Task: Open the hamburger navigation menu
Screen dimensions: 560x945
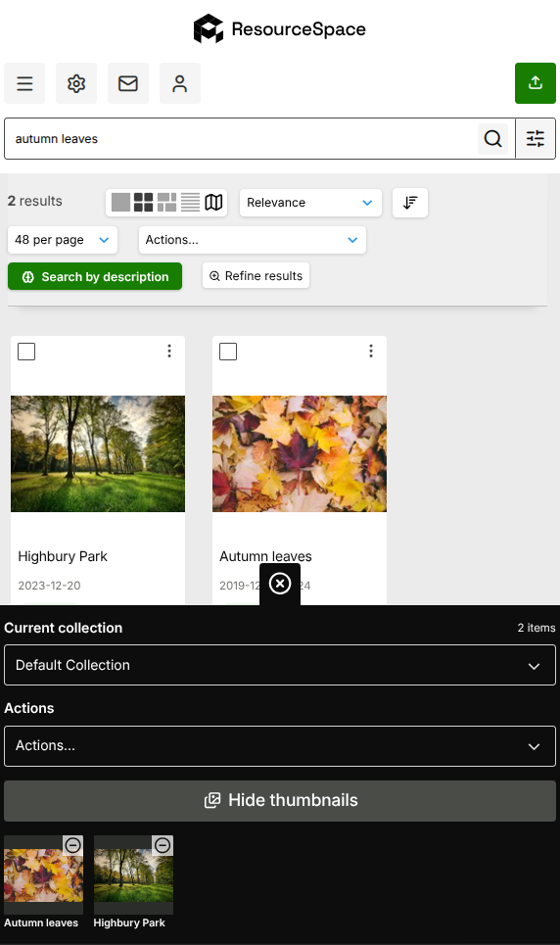Action: coord(24,83)
